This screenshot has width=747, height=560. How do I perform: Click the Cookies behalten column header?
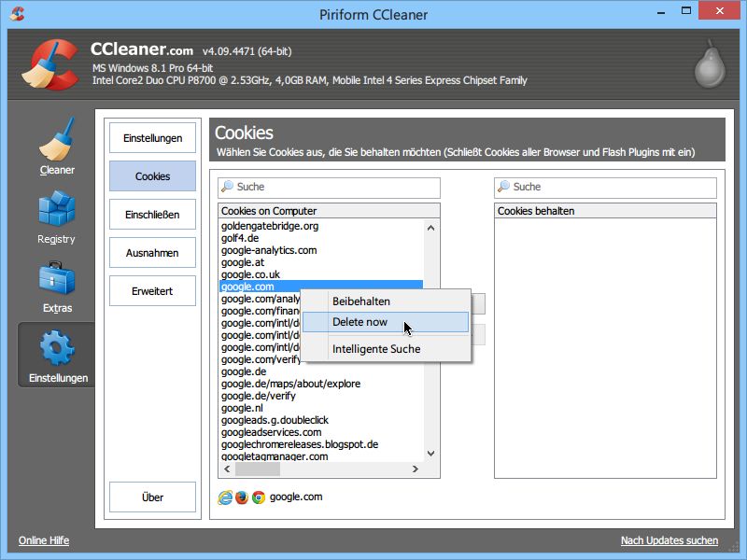click(605, 211)
